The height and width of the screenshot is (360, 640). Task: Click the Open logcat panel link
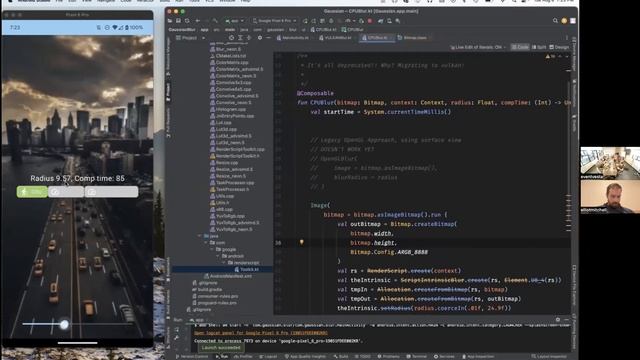point(261,333)
